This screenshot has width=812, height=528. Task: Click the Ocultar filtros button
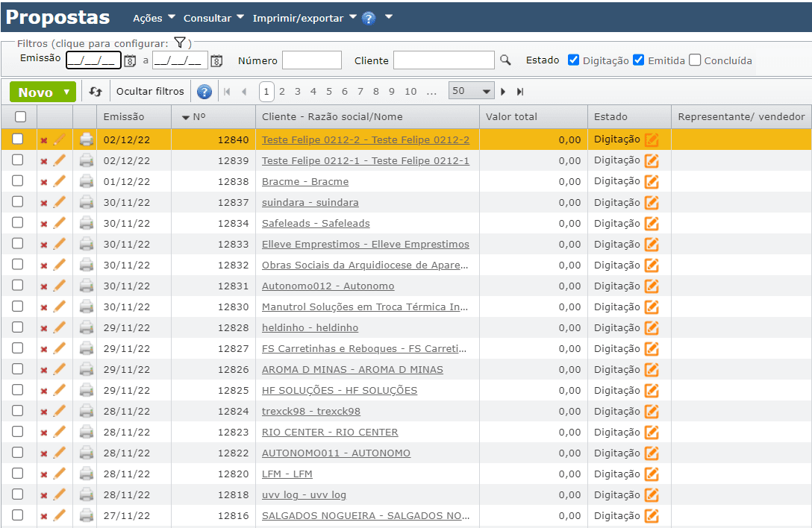[x=150, y=92]
